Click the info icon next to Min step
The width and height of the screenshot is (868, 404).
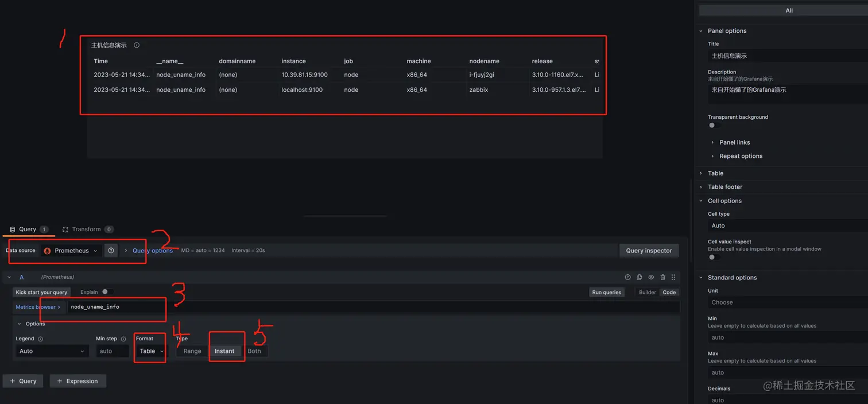(x=123, y=339)
